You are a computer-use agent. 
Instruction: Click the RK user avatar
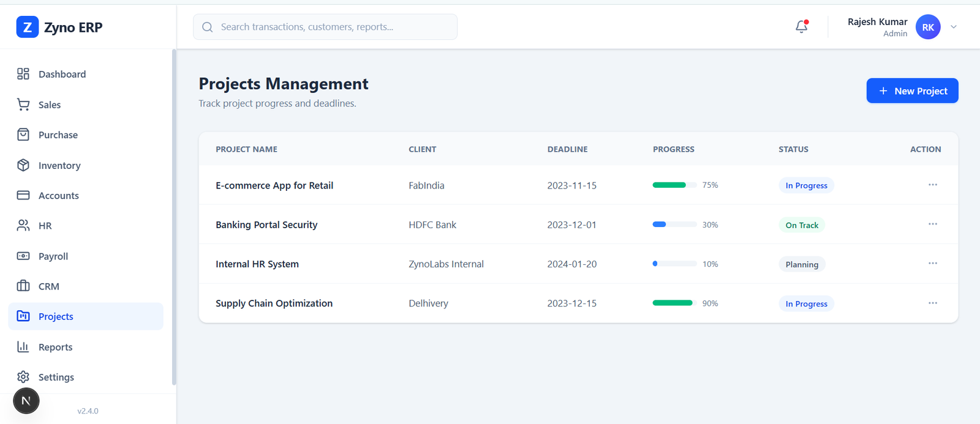(x=927, y=27)
